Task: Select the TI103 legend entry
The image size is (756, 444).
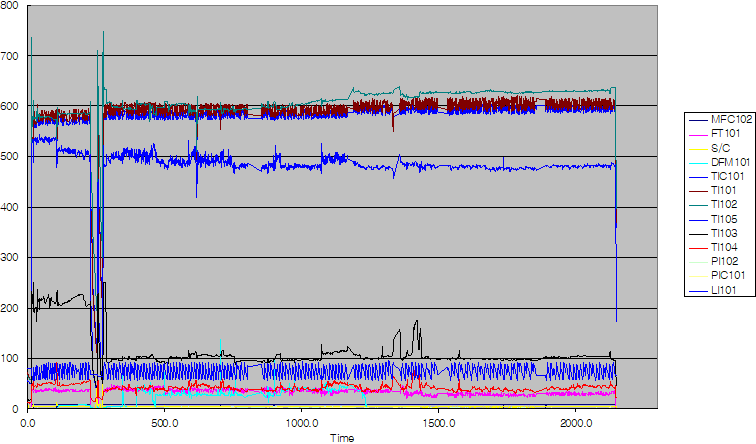Action: (713, 233)
